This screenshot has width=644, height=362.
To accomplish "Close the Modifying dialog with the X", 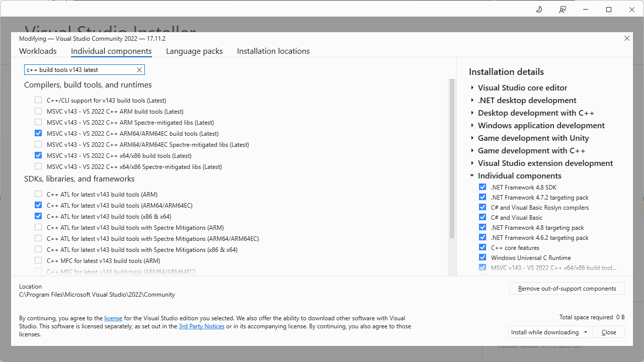I will tap(627, 38).
